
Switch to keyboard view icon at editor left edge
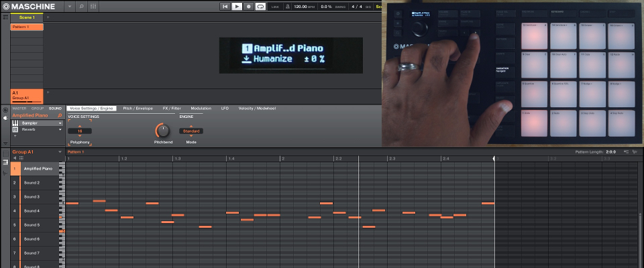click(5, 163)
